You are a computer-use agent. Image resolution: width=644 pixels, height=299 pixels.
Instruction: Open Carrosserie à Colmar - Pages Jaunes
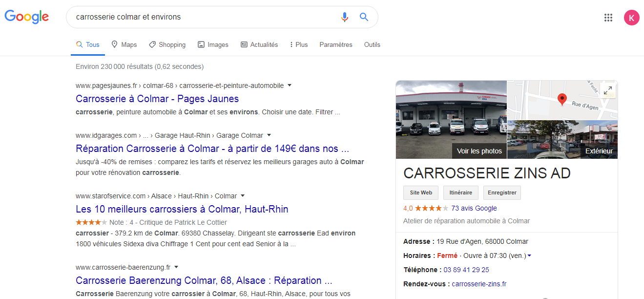(157, 99)
